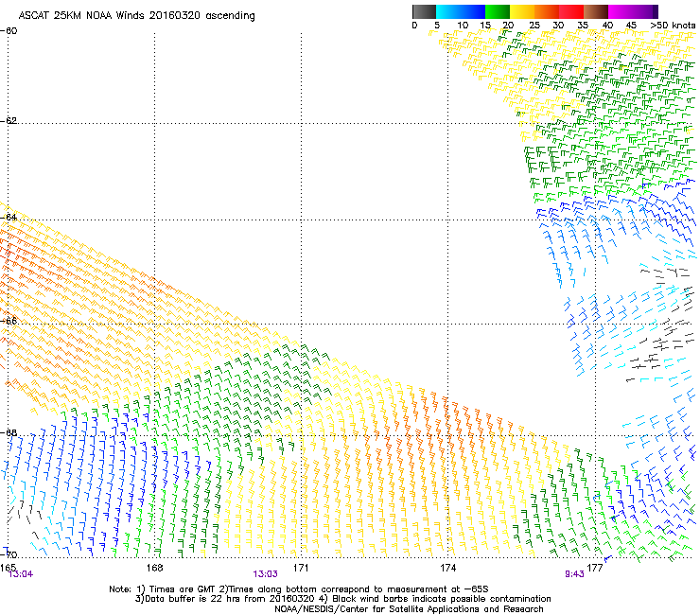This screenshot has width=700, height=615.
Task: Click the '-66' latitude label
Action: 9,321
